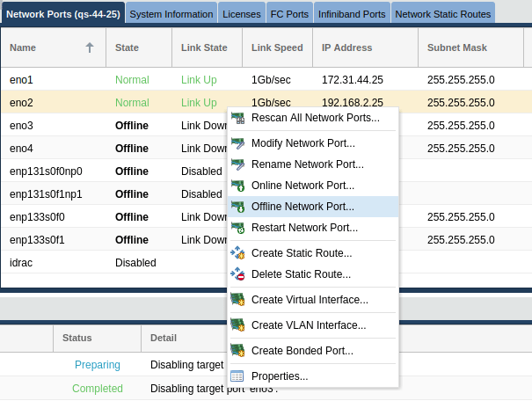Choose Create VLAN Interface option

click(308, 325)
